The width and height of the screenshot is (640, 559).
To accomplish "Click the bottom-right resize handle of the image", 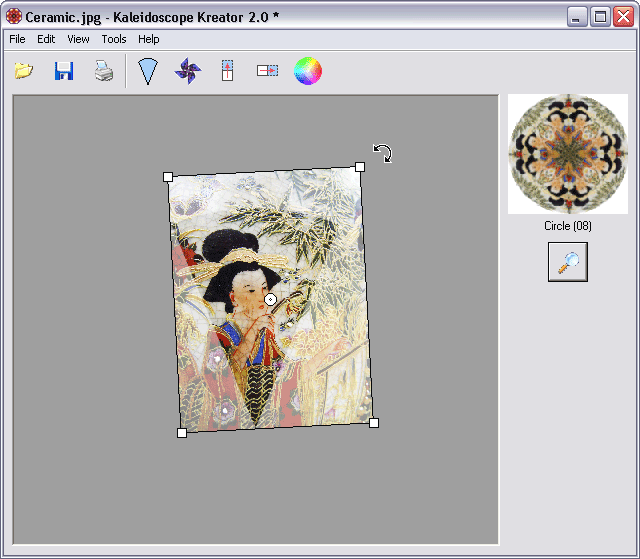I will 373,423.
